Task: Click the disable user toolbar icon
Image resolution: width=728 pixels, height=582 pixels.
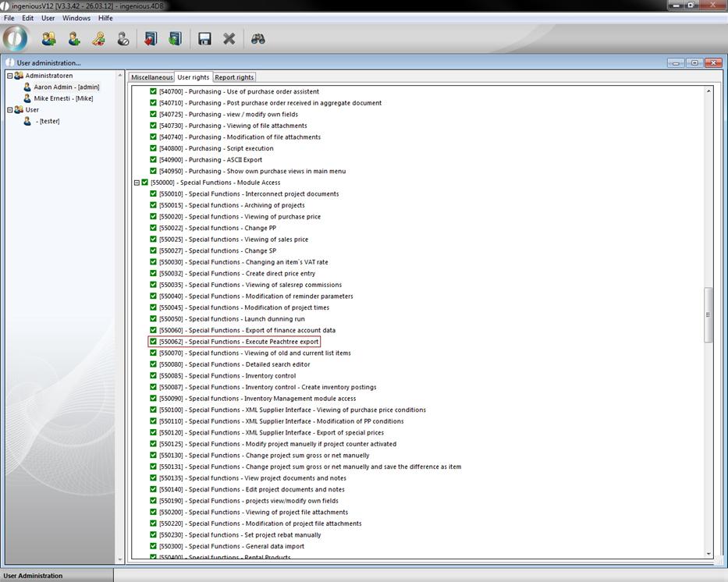Action: point(123,38)
